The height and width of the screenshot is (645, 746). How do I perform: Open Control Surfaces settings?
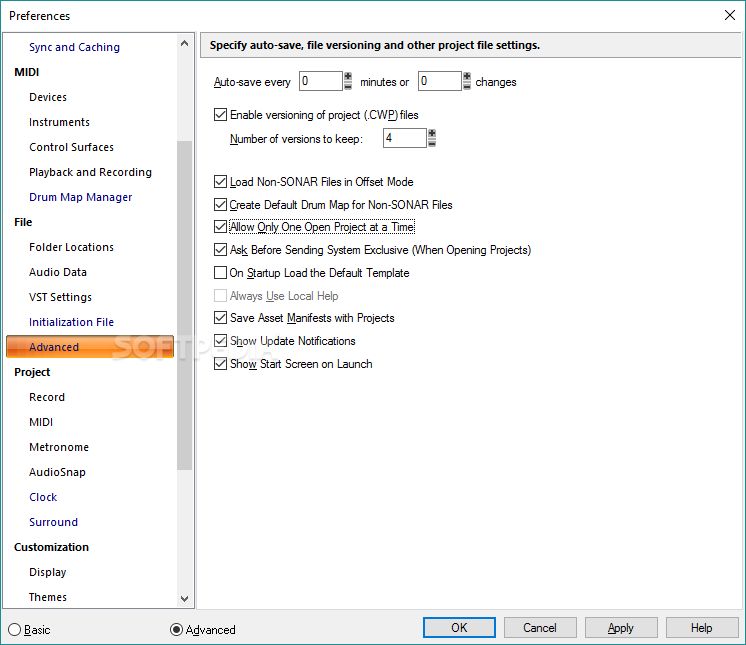71,147
